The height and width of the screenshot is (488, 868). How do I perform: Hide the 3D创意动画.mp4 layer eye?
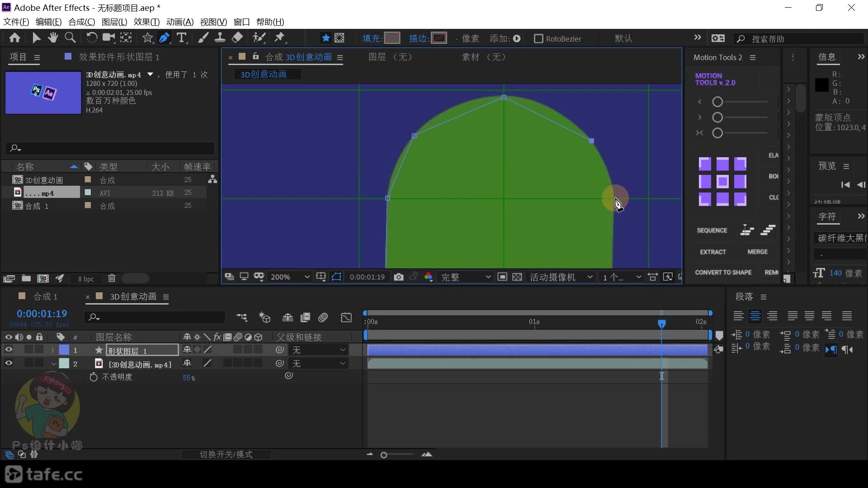pos(9,363)
